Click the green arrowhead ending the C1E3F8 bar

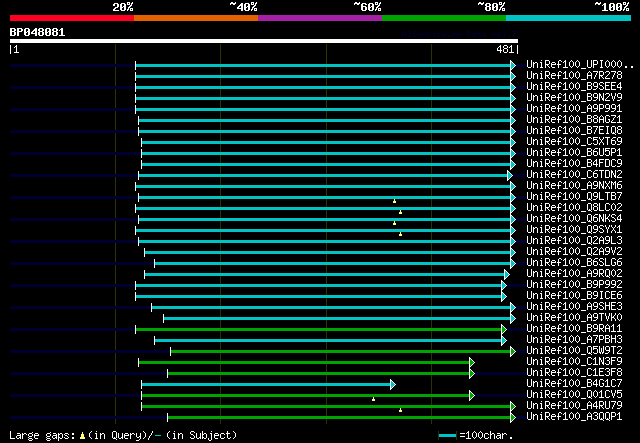[x=472, y=374]
